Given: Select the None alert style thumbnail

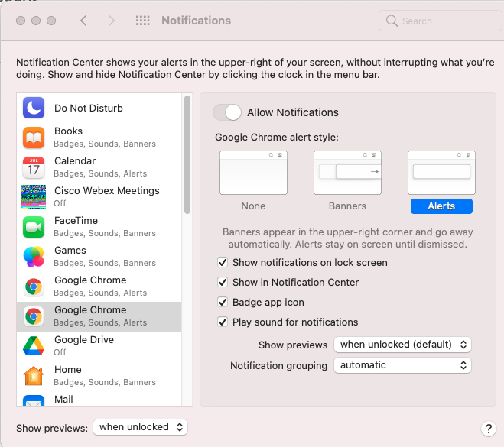Looking at the screenshot, I should (x=253, y=173).
